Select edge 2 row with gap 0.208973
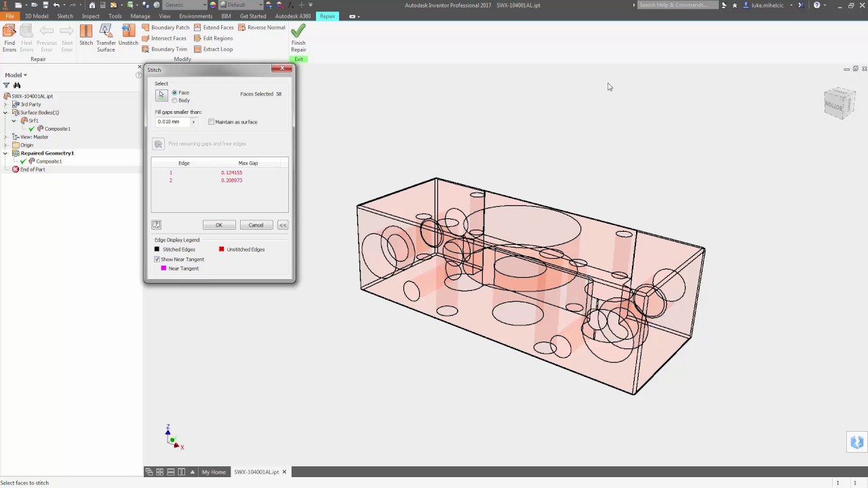 220,180
